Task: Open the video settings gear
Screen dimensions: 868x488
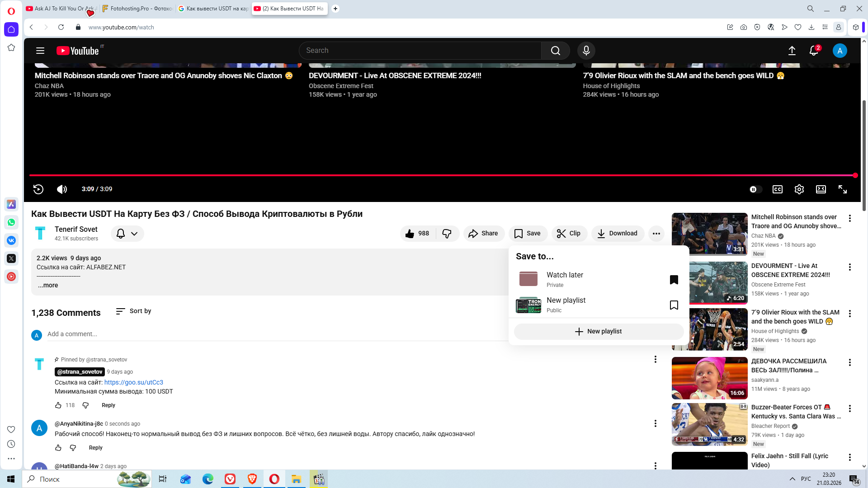Action: click(799, 189)
